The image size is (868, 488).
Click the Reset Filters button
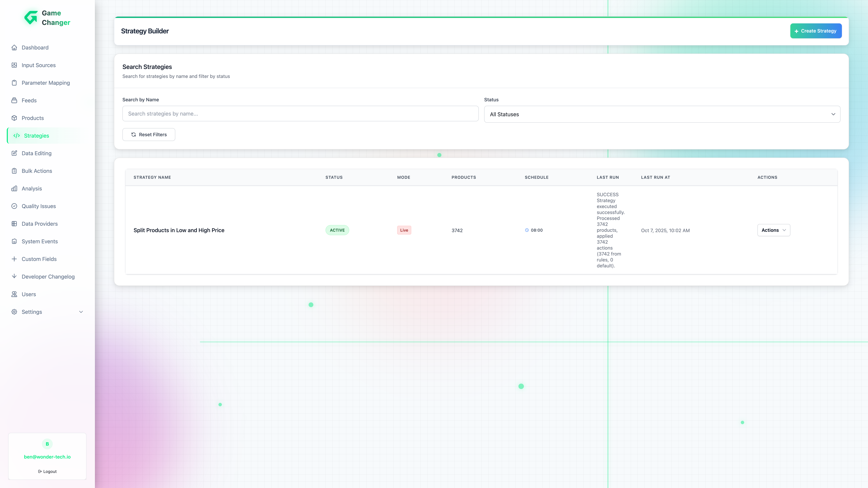click(x=149, y=135)
